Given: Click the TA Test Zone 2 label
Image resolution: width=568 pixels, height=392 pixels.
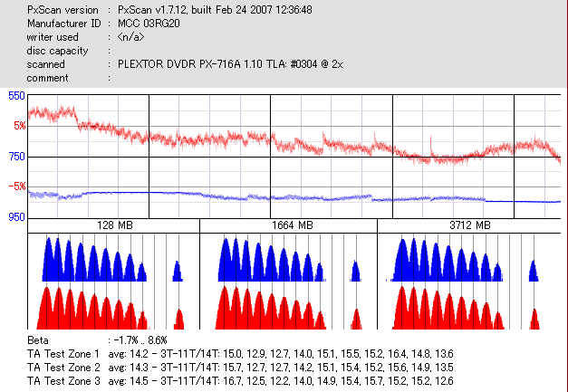Looking at the screenshot, I should (63, 368).
